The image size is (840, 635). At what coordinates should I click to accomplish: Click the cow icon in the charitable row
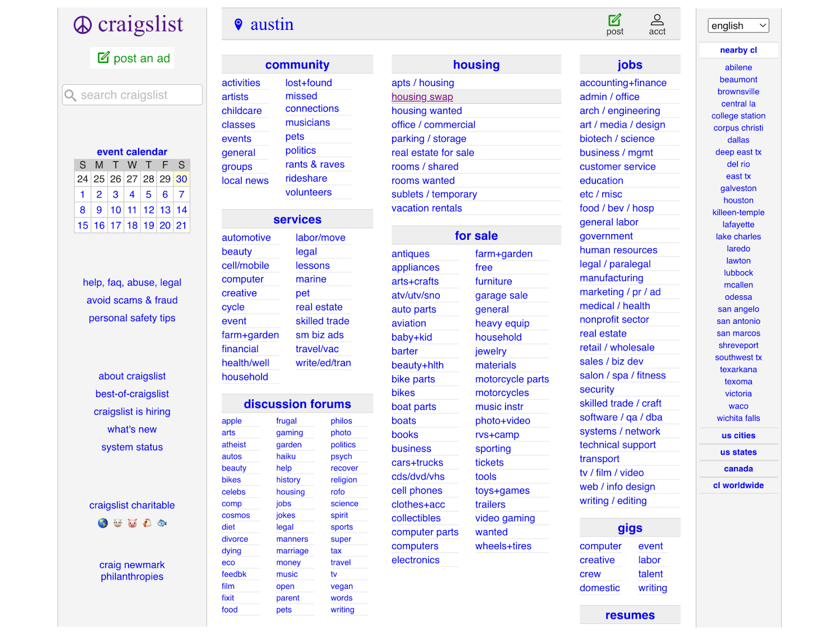point(118,523)
